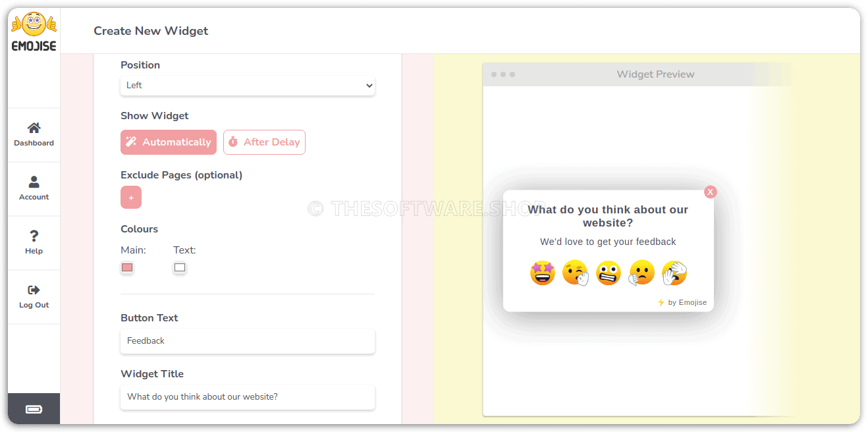This screenshot has height=432, width=868.
Task: Select the facepalm emoji rating
Action: [x=674, y=273]
